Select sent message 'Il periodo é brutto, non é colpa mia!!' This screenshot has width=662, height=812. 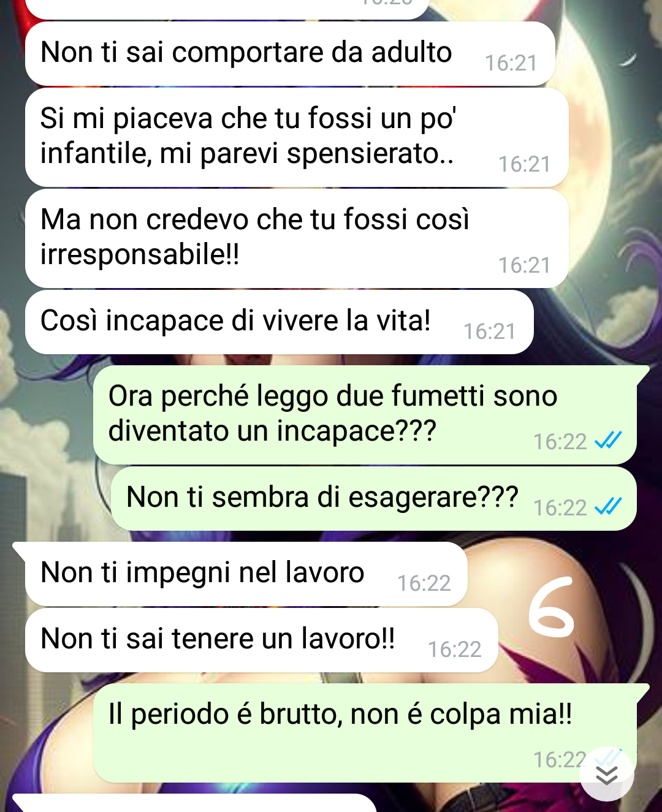[365, 733]
